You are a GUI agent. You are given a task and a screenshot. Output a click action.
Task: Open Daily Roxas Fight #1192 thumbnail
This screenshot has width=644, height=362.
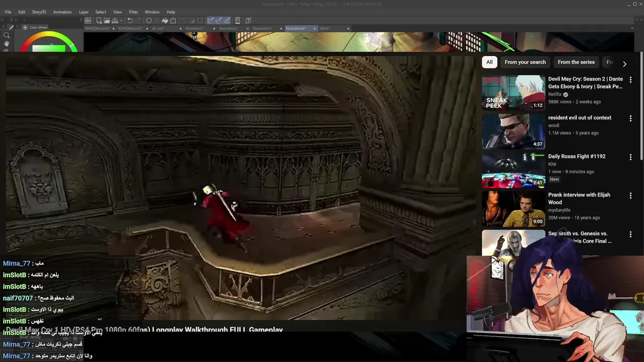click(x=513, y=170)
